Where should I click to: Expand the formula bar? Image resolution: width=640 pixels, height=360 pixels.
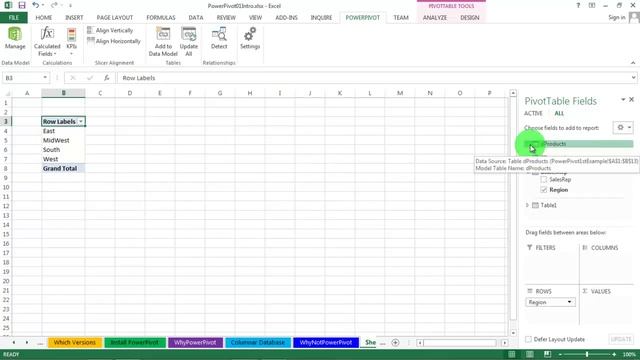[633, 78]
